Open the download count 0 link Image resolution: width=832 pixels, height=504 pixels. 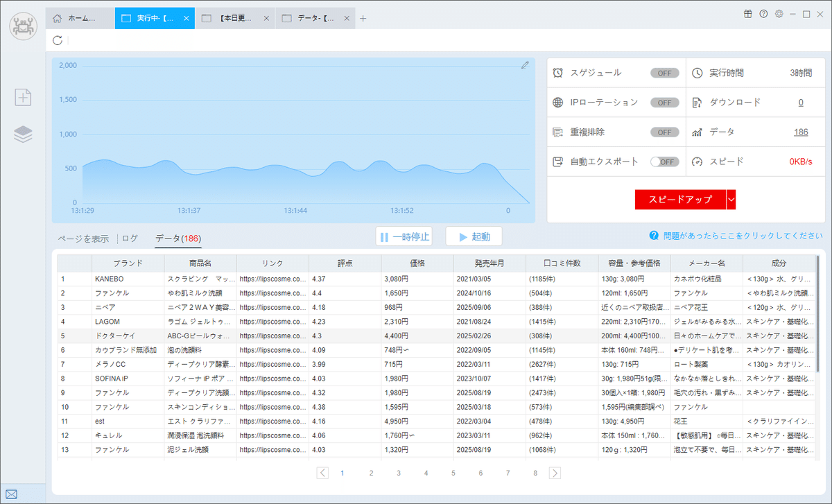click(801, 103)
